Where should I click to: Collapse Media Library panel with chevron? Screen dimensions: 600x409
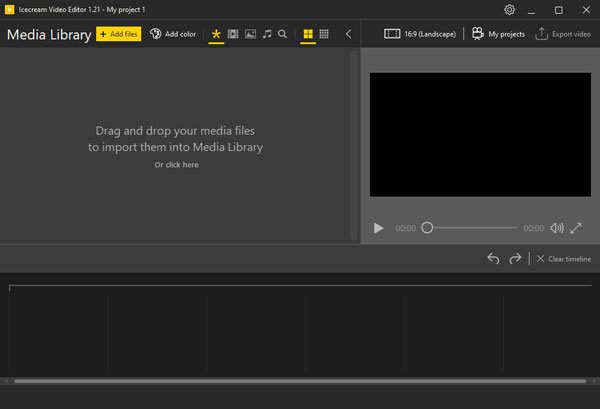click(348, 34)
